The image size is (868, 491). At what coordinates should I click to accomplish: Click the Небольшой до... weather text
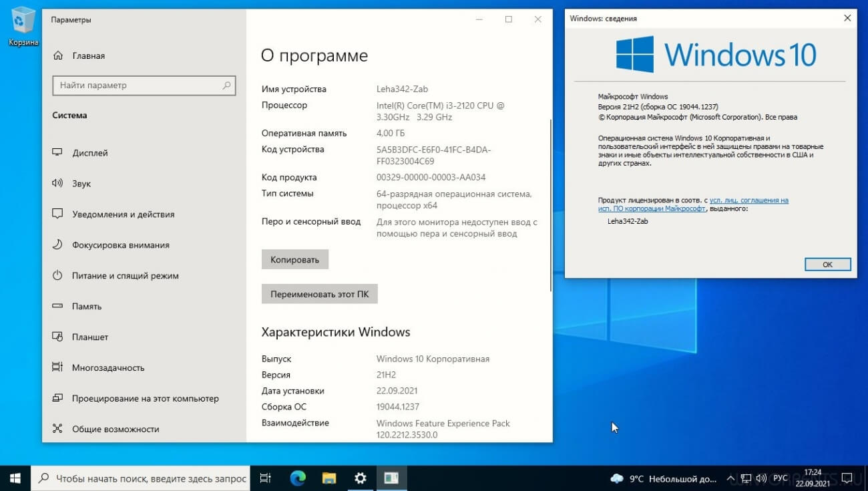click(682, 478)
